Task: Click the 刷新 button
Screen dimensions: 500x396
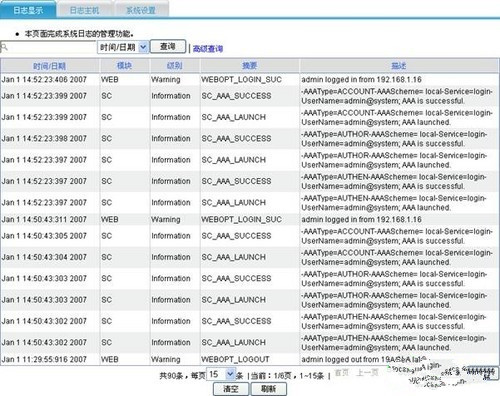Action: [x=268, y=389]
